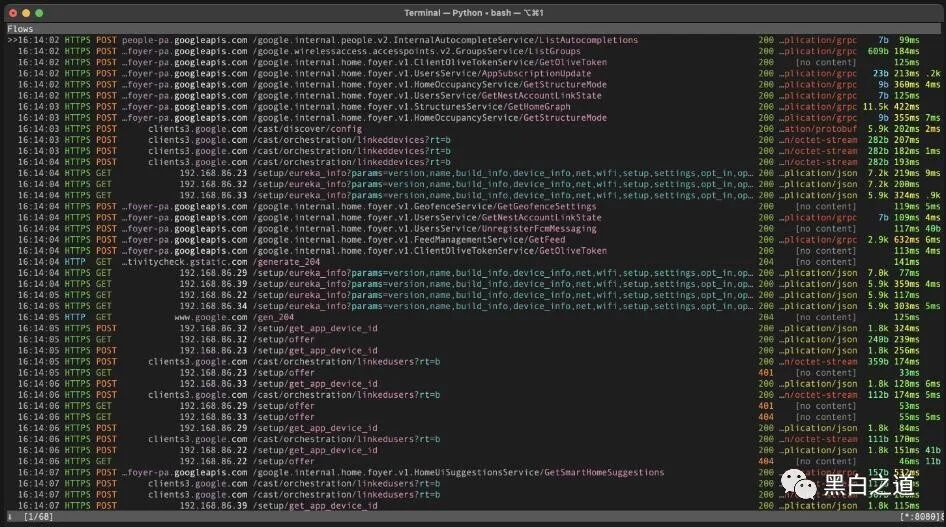The width and height of the screenshot is (946, 527).
Task: Select /setup/offer flow for 192.168.86.32
Action: (x=473, y=339)
